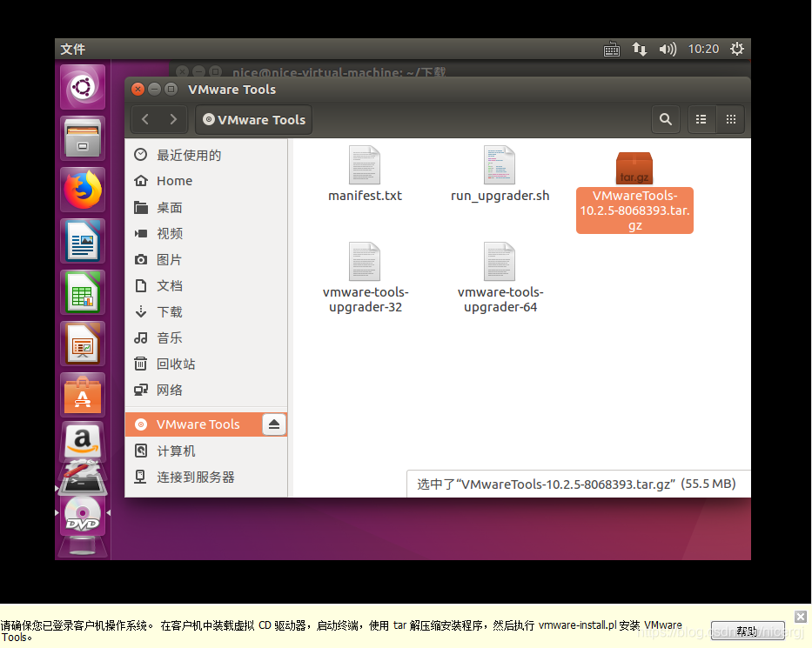Click the keyboard input indicator
The image size is (812, 648).
[612, 50]
